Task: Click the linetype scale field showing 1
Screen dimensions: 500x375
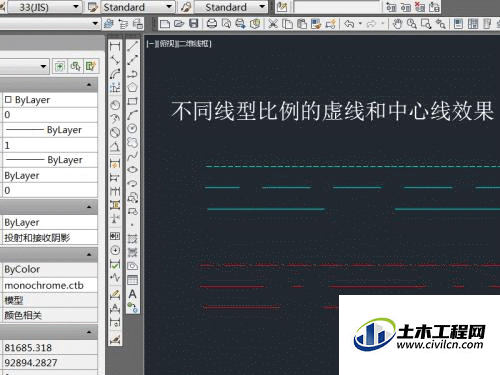Action: [50, 145]
